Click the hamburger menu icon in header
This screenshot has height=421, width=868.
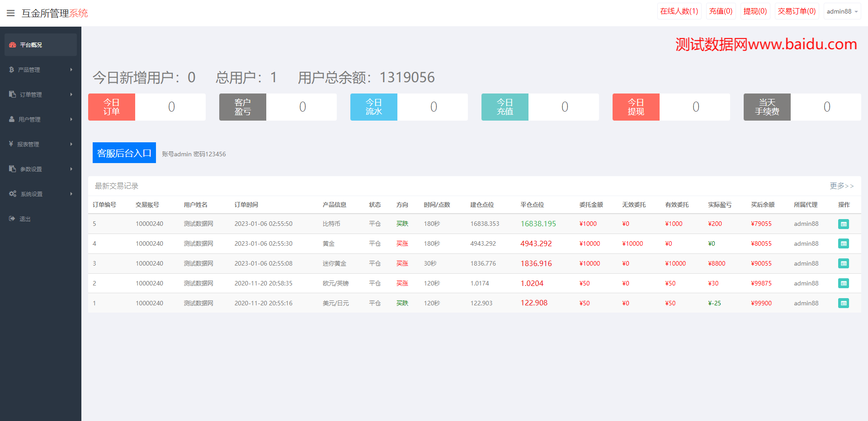point(11,13)
